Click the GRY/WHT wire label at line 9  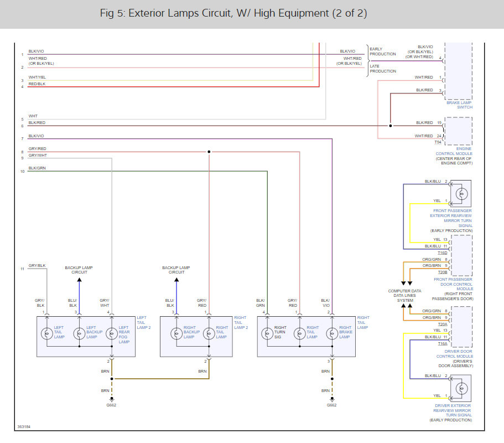(x=38, y=156)
